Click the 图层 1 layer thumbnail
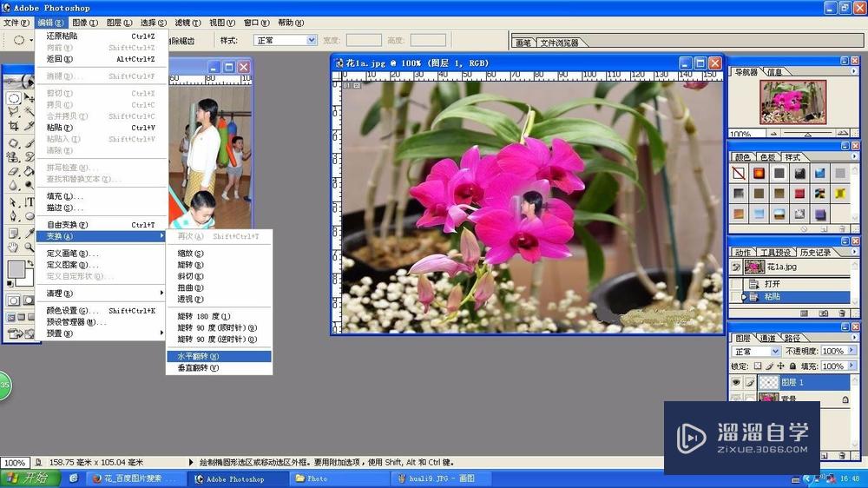 point(768,382)
